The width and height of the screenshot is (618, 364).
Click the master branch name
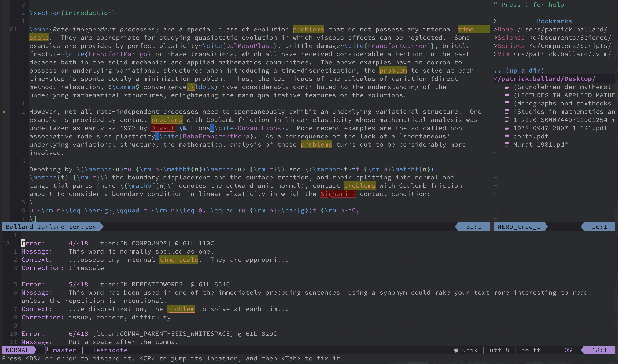pyautogui.click(x=65, y=350)
